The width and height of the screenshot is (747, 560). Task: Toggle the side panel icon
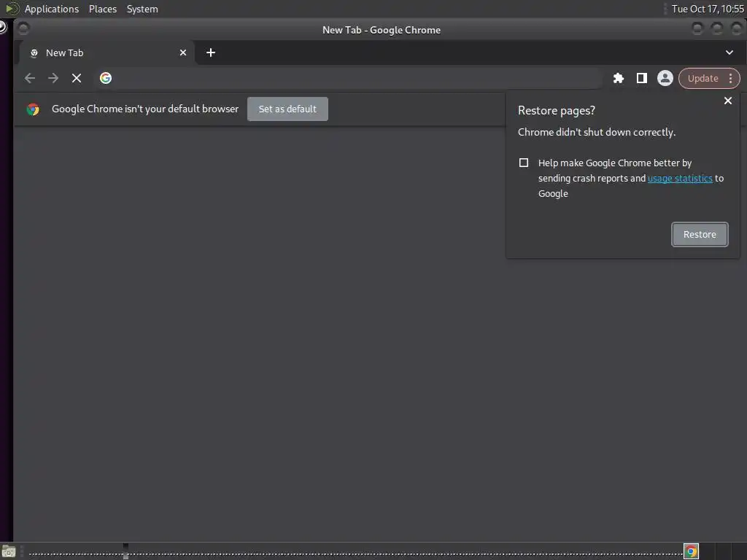(642, 78)
